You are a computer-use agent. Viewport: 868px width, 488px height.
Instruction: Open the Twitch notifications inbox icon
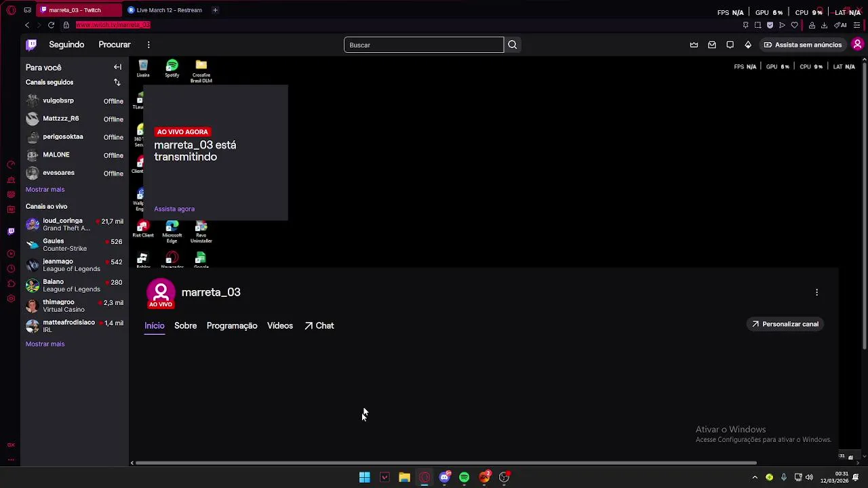[712, 45]
